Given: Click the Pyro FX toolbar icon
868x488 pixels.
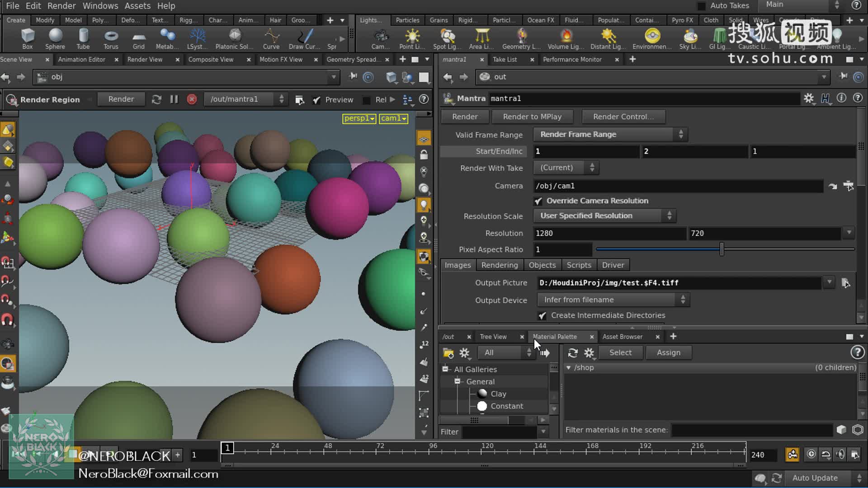Looking at the screenshot, I should coord(681,20).
